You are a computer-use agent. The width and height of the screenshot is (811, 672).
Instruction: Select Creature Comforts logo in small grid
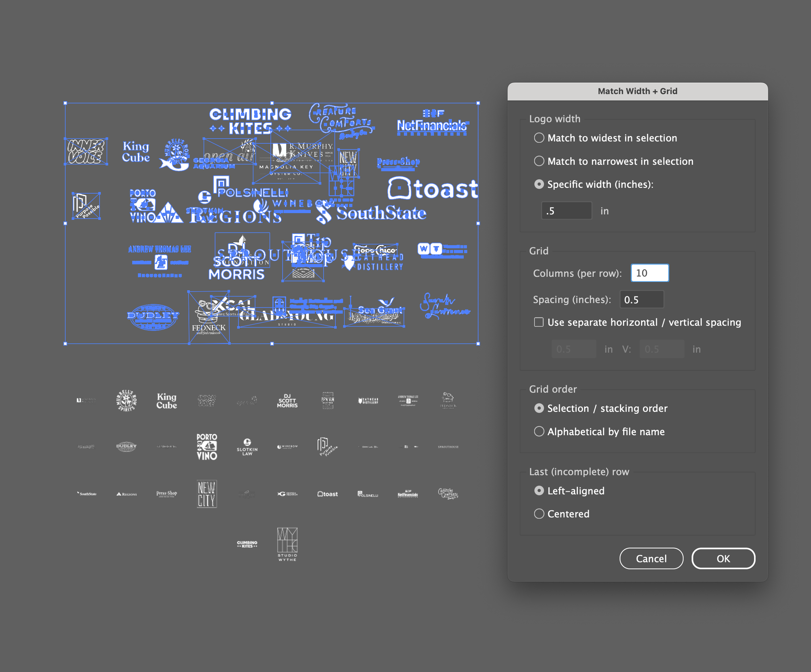point(448,494)
